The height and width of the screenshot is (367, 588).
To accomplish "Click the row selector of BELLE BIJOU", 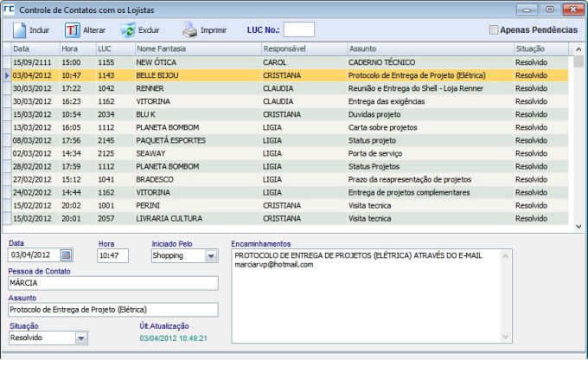I will click(x=7, y=75).
